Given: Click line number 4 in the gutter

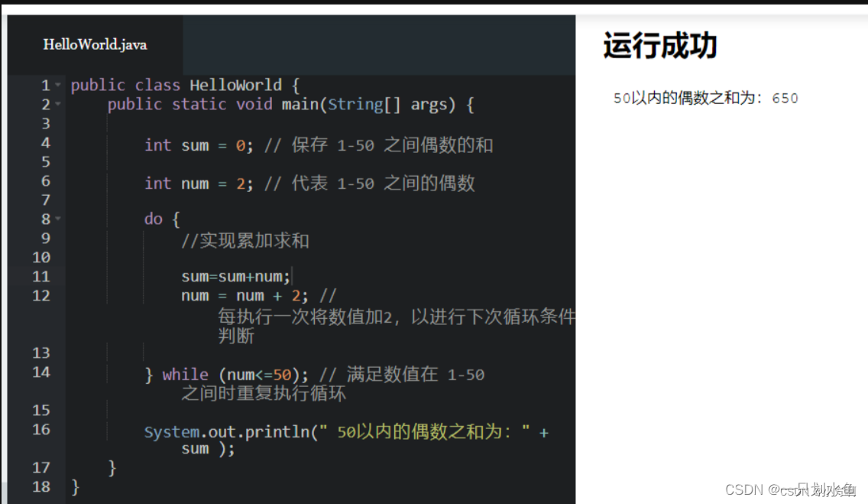Looking at the screenshot, I should tap(45, 143).
